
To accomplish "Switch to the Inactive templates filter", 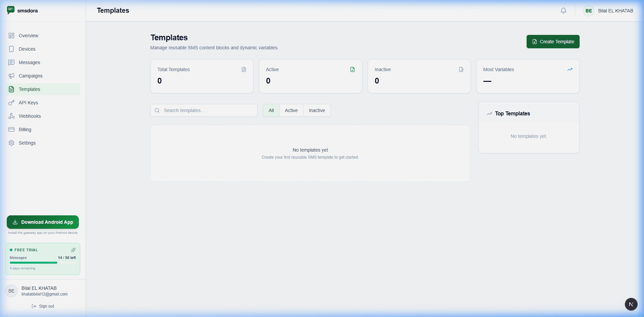I will click(317, 110).
